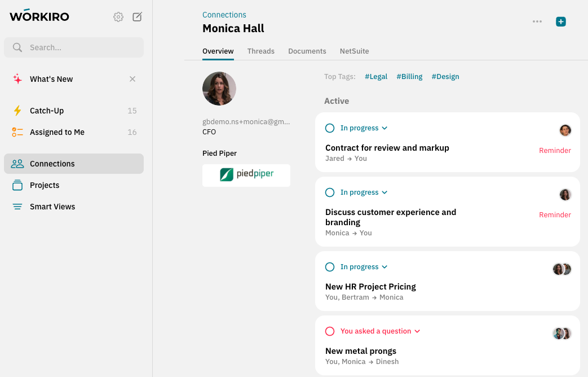Toggle red status circle for 'New metal prongs'

(330, 331)
